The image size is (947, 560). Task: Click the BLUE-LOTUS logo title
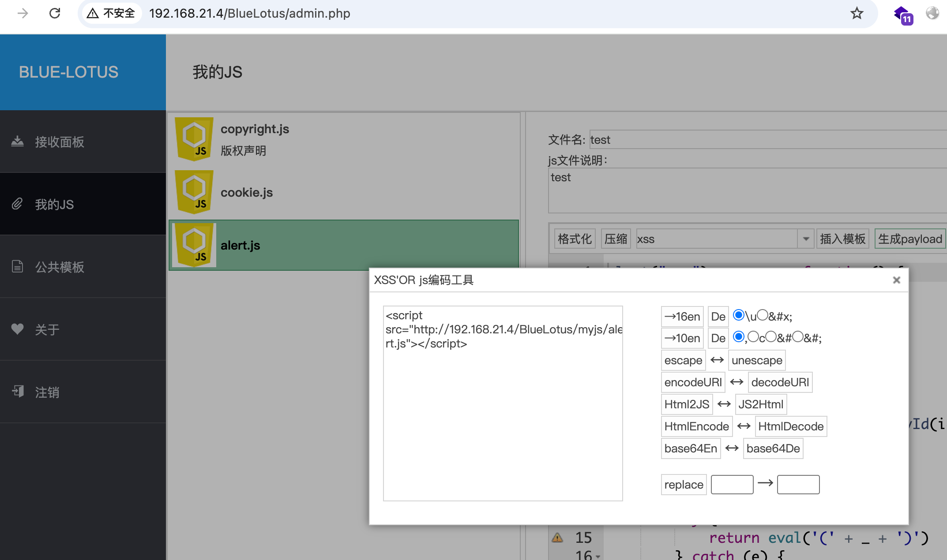68,72
